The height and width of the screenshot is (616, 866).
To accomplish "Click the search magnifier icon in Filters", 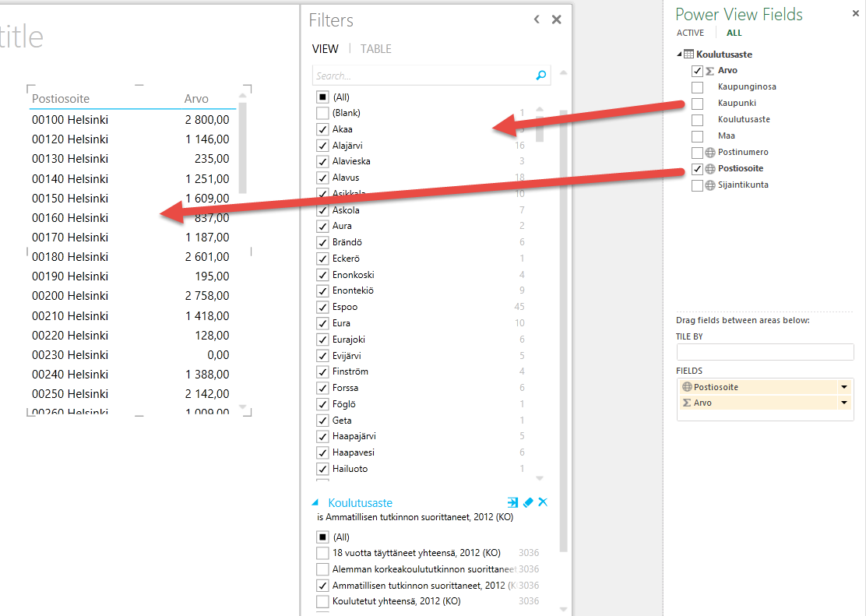I will [x=541, y=76].
